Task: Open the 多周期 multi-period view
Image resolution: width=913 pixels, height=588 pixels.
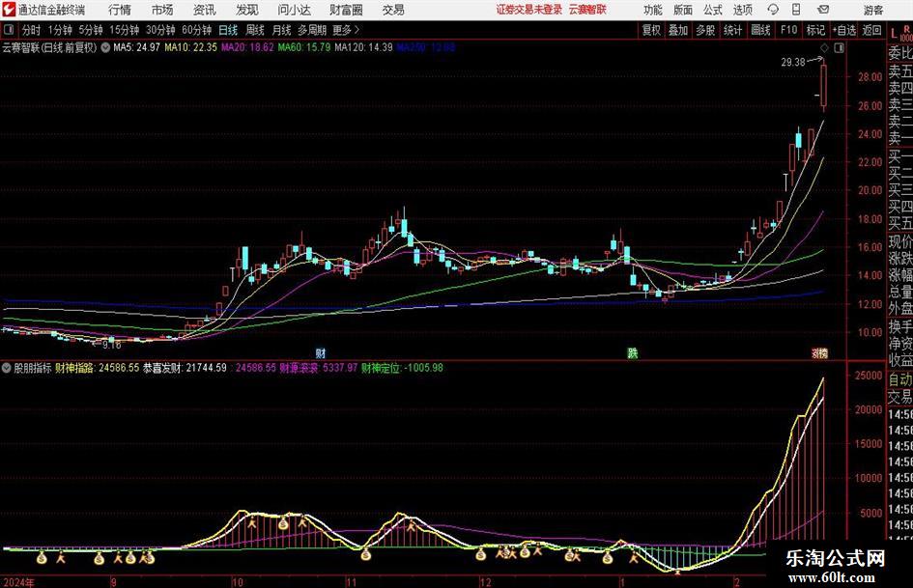Action: [x=312, y=30]
